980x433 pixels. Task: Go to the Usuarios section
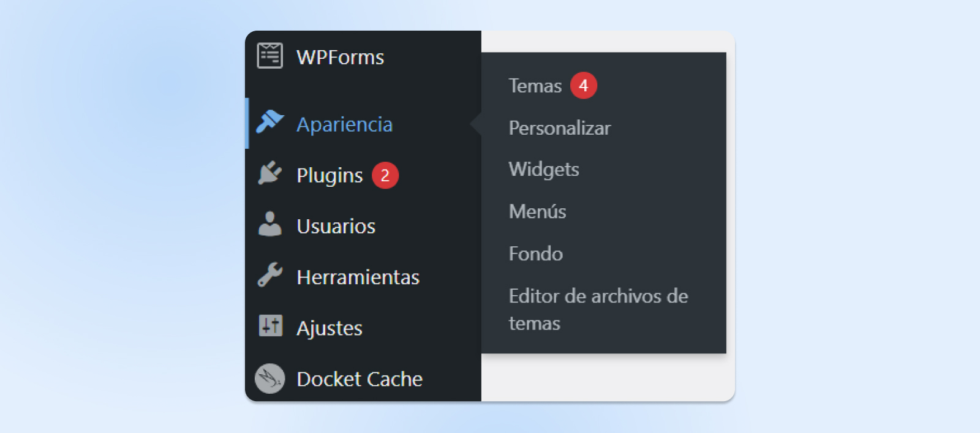pos(336,227)
